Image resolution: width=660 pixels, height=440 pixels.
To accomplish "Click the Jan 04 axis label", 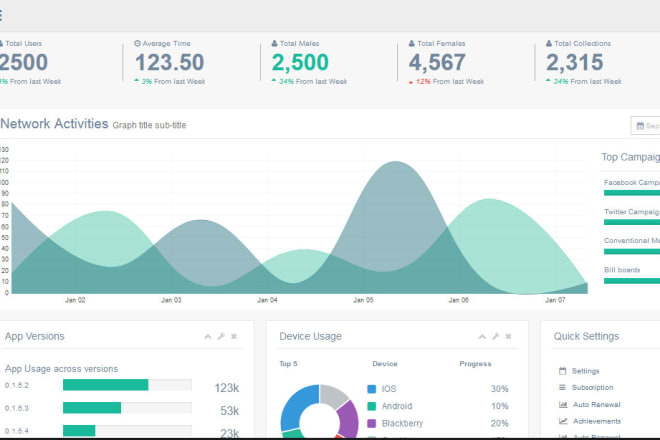I will coord(267,300).
